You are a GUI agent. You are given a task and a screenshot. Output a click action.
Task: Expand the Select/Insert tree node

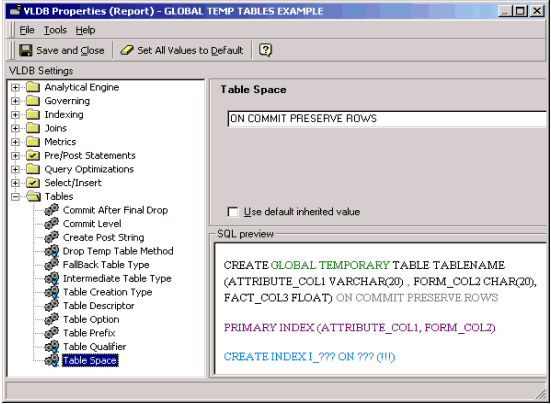coord(15,183)
